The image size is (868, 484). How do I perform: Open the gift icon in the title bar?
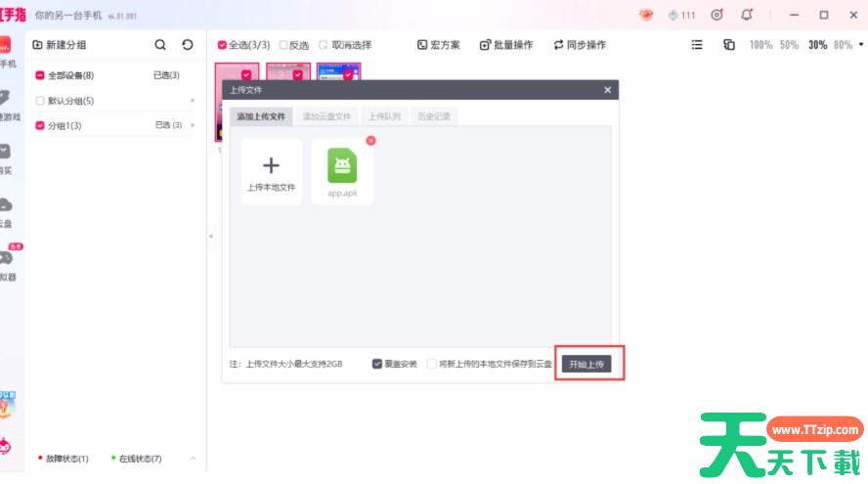tap(645, 15)
